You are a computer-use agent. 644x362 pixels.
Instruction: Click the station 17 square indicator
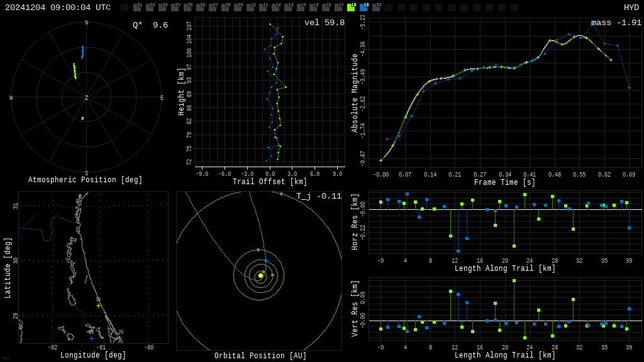click(x=338, y=7)
